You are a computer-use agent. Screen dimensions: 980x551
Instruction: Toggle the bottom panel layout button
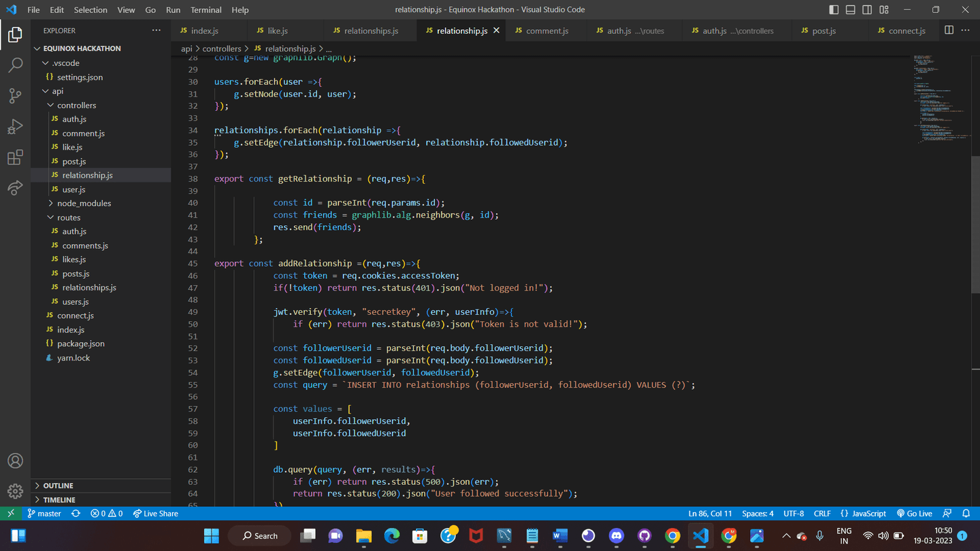coord(851,10)
